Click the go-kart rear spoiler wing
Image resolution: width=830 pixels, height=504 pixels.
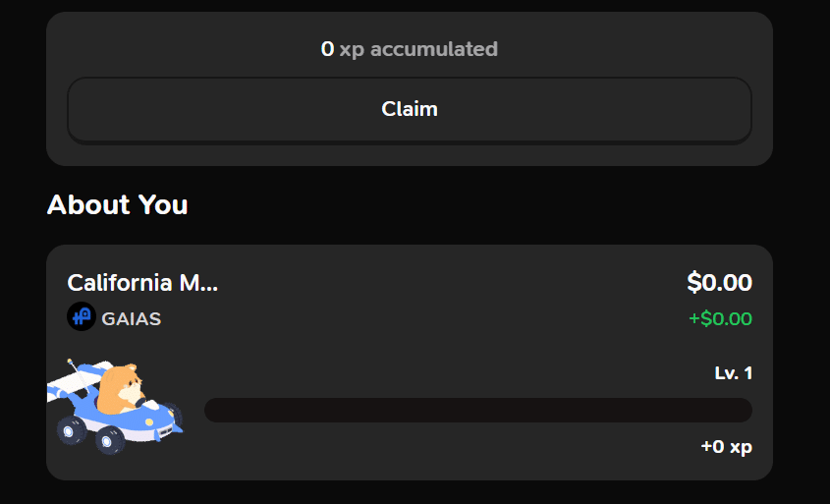click(76, 382)
